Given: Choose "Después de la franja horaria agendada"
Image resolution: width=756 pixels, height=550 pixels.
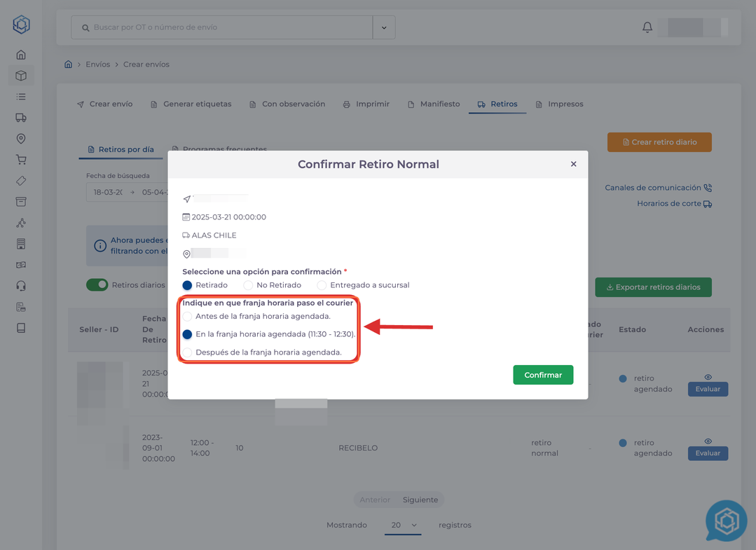Looking at the screenshot, I should click(x=188, y=352).
